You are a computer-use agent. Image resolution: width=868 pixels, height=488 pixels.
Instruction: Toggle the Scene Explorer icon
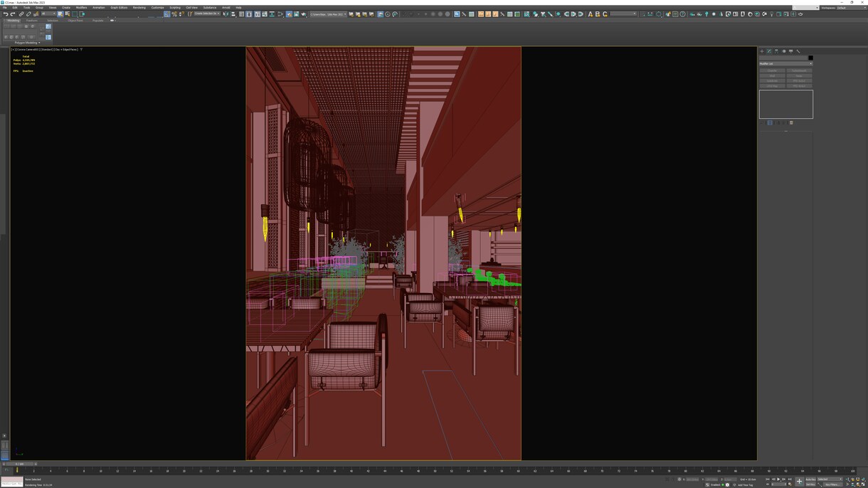(x=242, y=14)
